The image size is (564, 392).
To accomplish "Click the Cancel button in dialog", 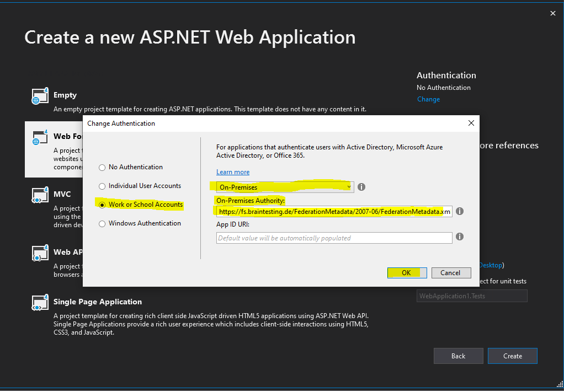I will [451, 273].
